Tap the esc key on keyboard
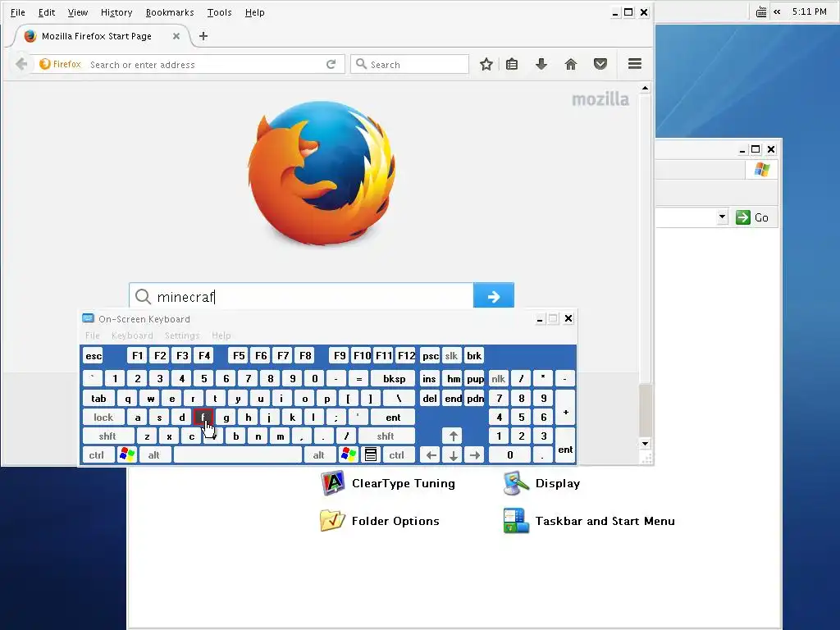The width and height of the screenshot is (840, 630). 94,356
